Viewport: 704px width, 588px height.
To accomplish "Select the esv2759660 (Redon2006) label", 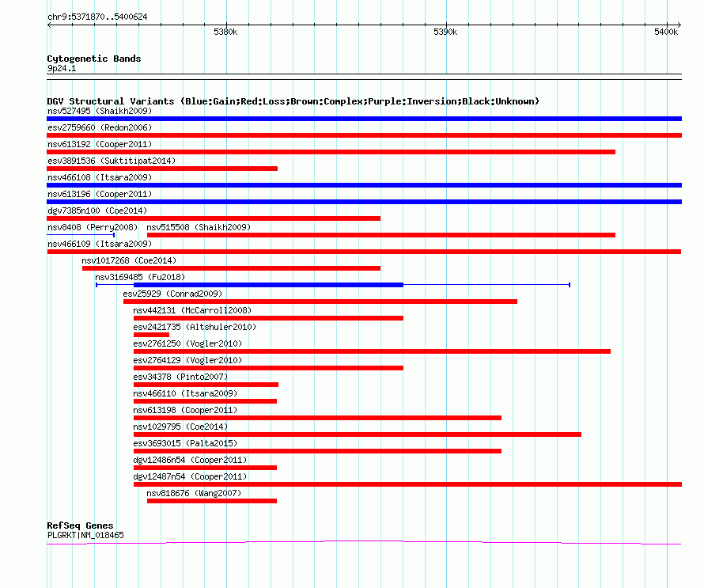I will click(100, 127).
